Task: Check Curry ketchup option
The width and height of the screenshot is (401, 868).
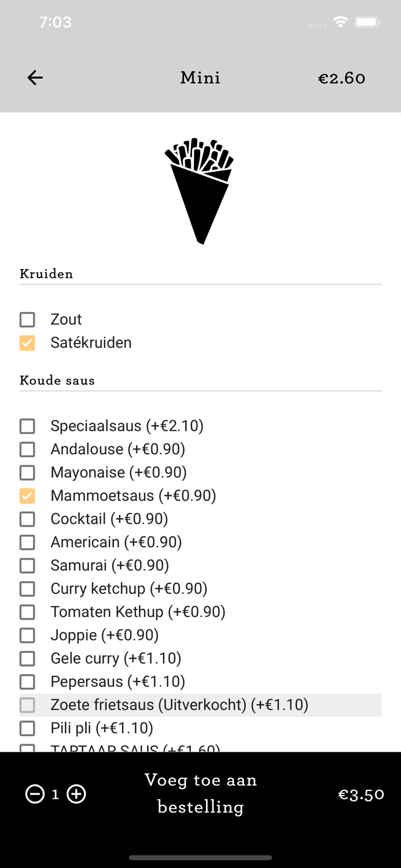Action: coord(27,589)
